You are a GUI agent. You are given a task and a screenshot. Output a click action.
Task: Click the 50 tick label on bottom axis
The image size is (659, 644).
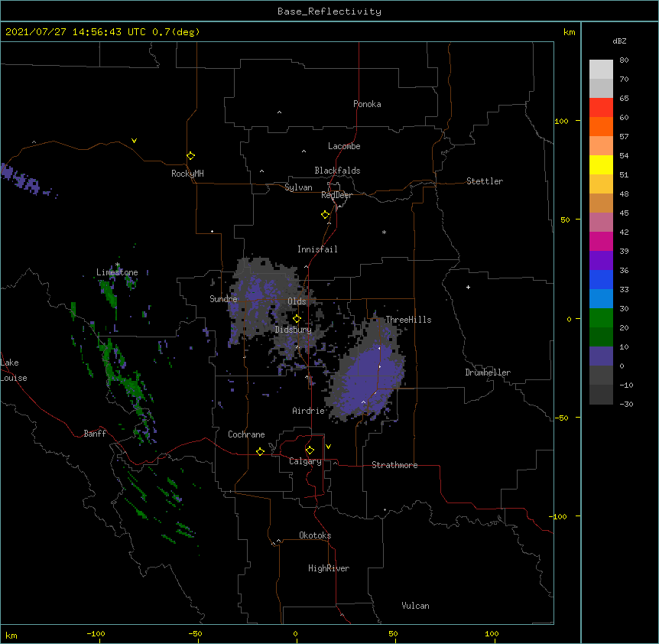393,633
